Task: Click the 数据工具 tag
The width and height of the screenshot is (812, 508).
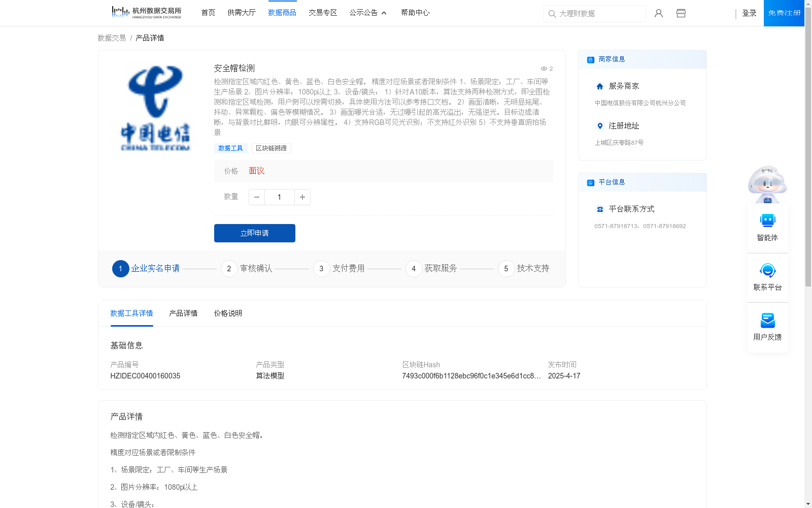Action: pyautogui.click(x=231, y=148)
